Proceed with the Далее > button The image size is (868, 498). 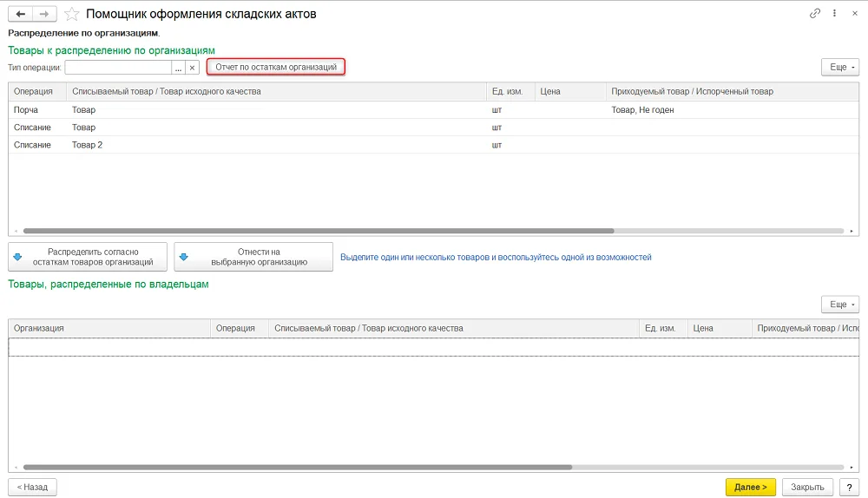pyautogui.click(x=751, y=487)
